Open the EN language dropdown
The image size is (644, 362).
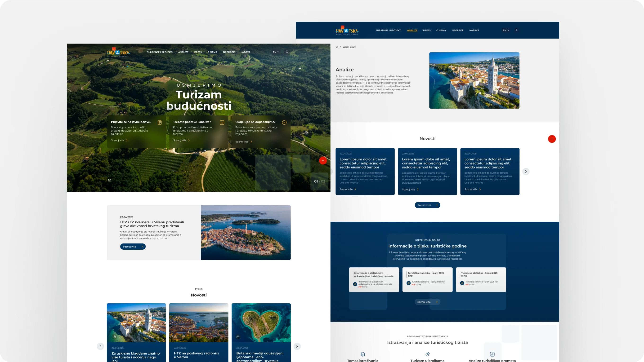tap(276, 52)
